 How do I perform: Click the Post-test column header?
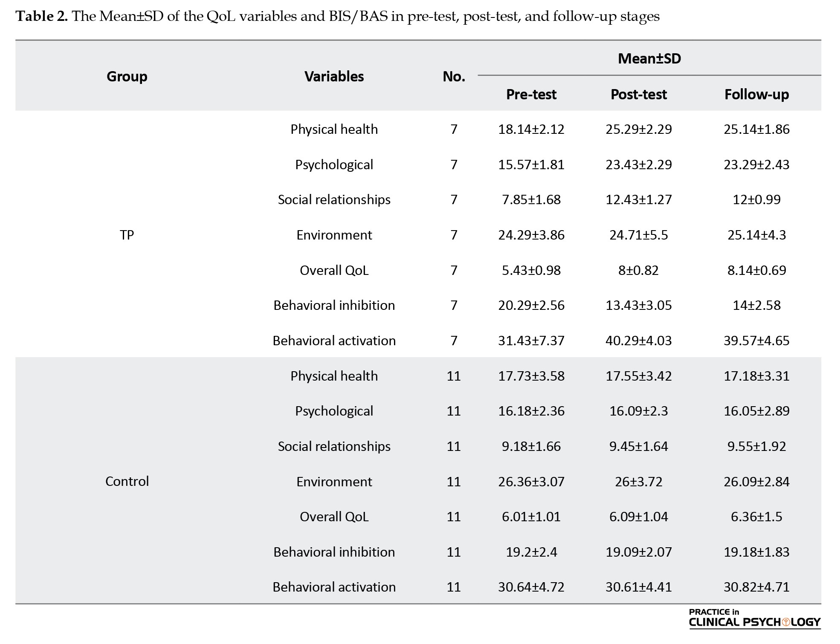[x=638, y=94]
